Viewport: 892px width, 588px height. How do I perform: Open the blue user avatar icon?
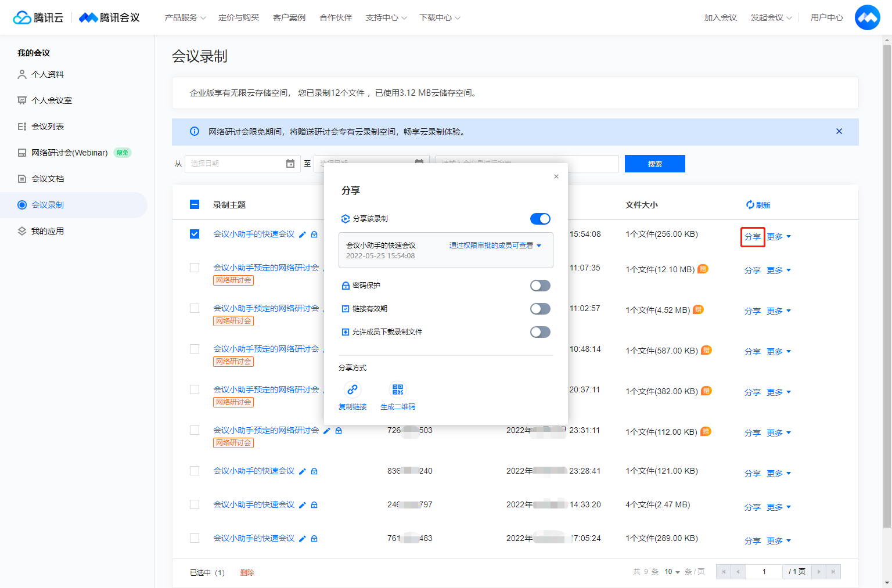(868, 17)
